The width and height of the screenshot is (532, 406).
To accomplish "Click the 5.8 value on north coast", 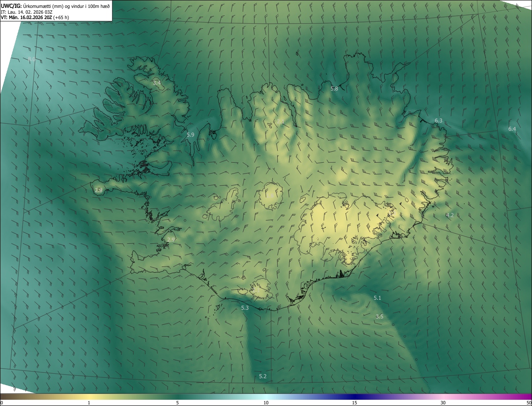I will click(x=334, y=89).
